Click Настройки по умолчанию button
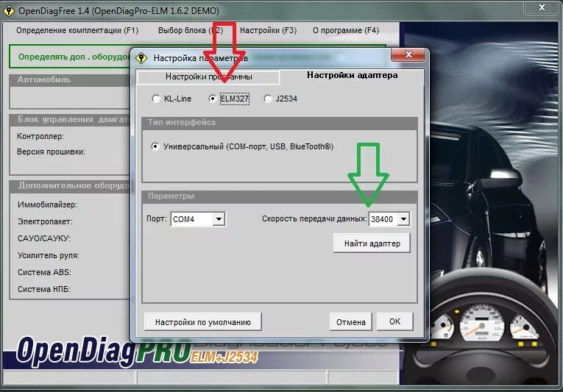 point(203,322)
